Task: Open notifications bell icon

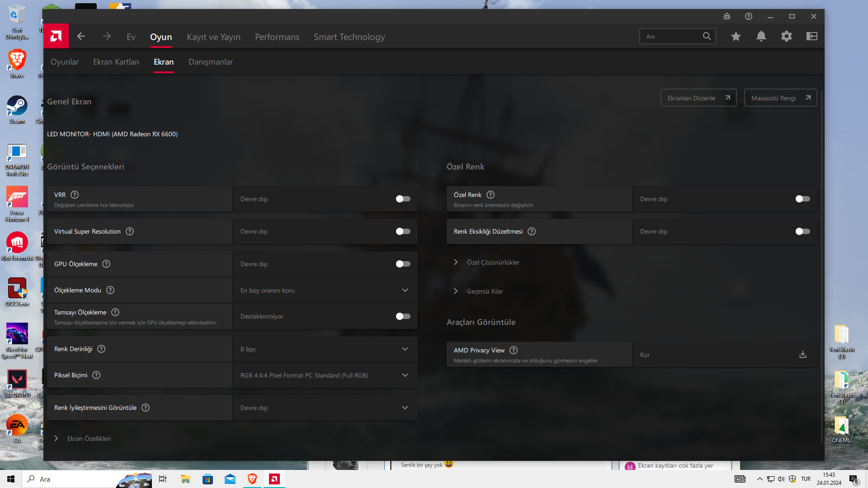Action: tap(761, 36)
